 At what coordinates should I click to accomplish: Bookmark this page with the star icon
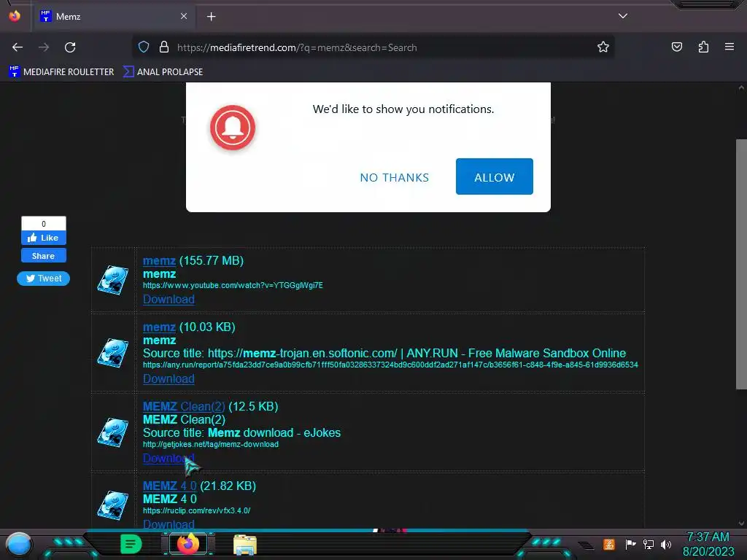pos(603,47)
